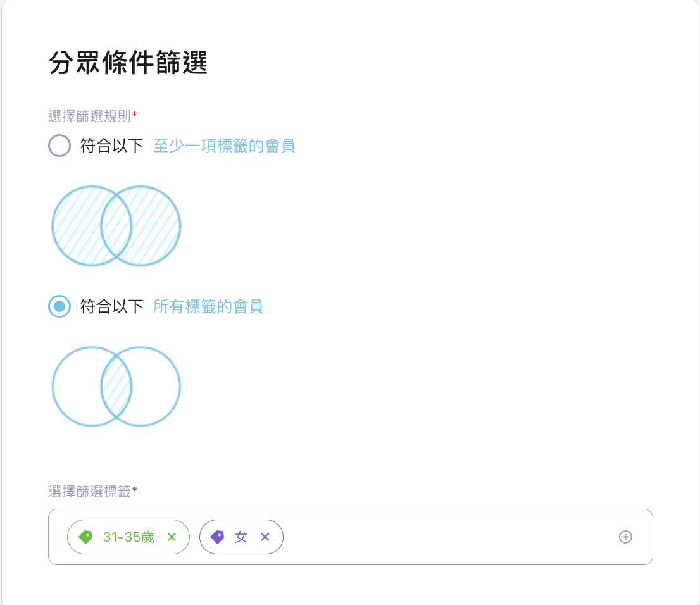Add a tag with the plus circle icon
The image size is (700, 605).
point(625,537)
